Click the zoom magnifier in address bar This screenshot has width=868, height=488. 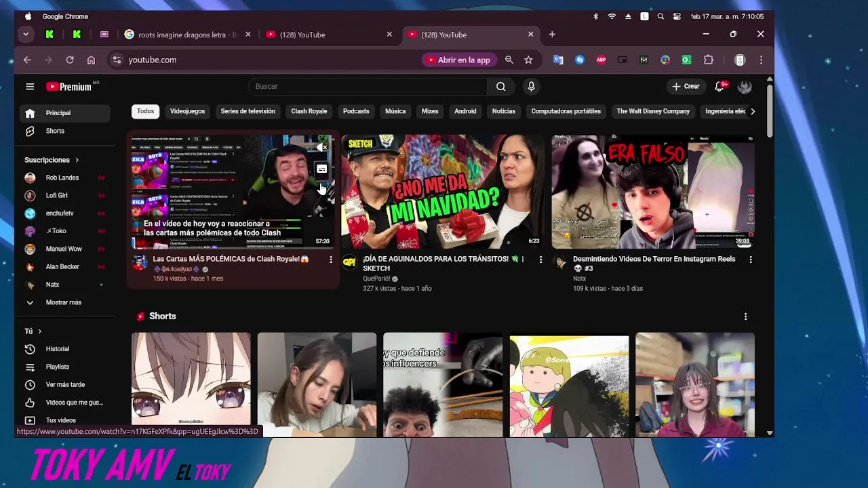(x=509, y=60)
